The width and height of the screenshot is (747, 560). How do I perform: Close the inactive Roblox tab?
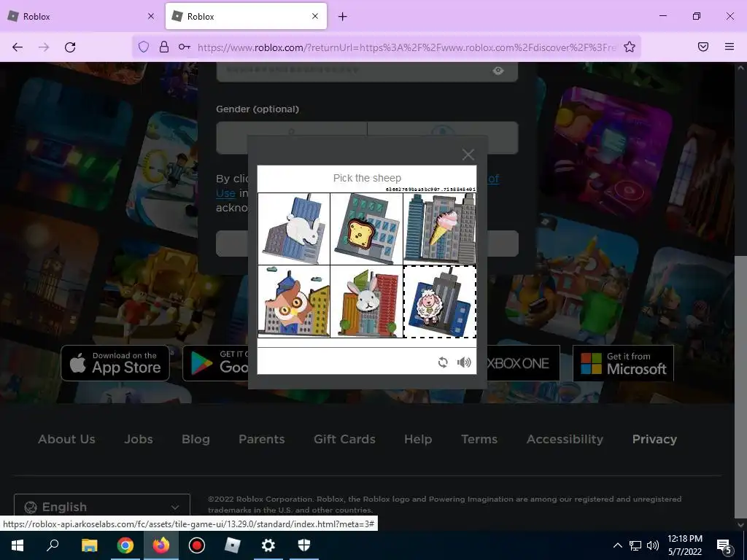tap(151, 16)
